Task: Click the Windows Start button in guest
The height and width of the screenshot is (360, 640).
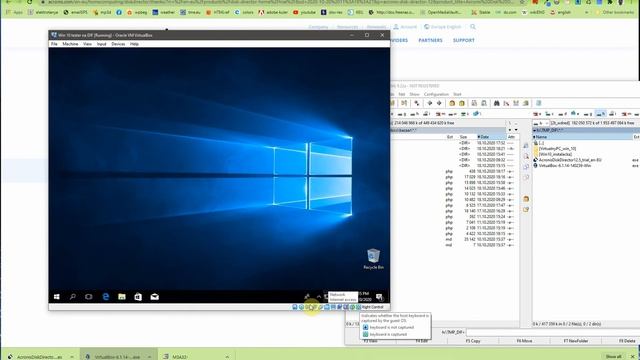Action: pyautogui.click(x=57, y=297)
